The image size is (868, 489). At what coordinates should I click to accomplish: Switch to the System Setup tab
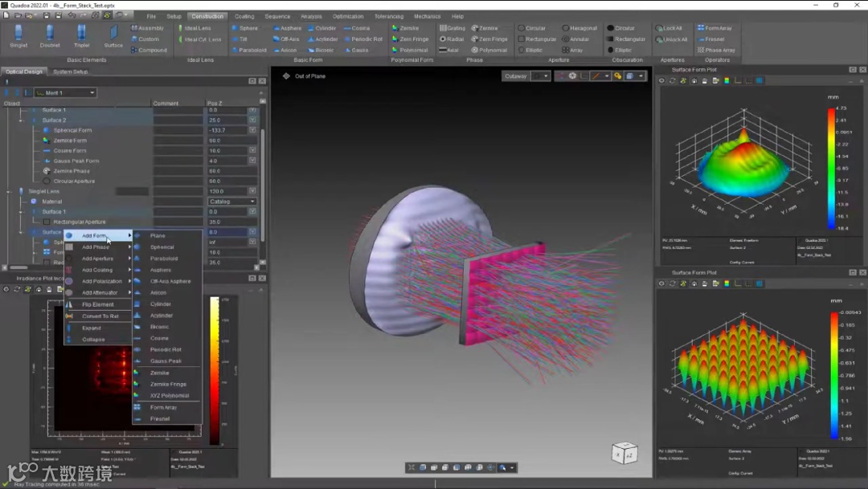70,71
